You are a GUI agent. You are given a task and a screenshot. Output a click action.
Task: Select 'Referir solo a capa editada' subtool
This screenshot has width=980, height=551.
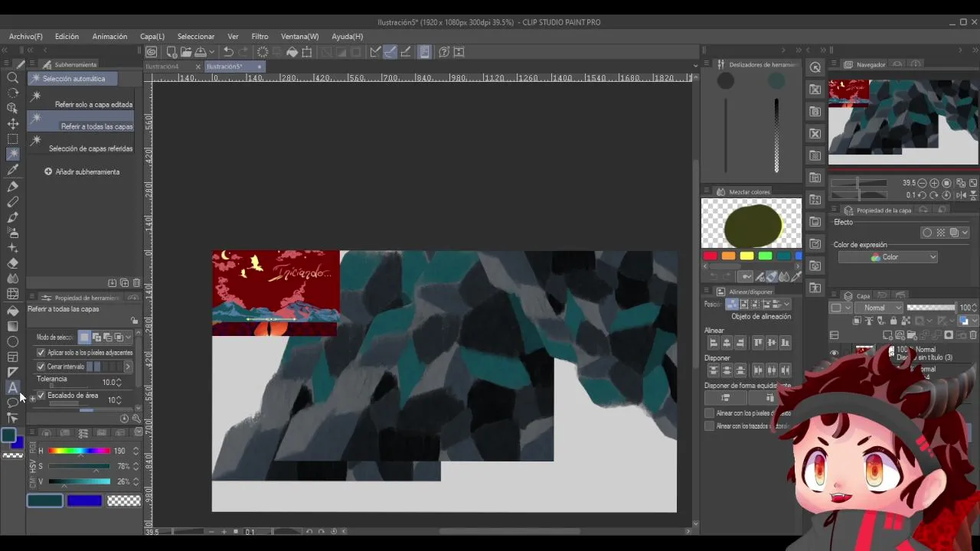point(81,99)
